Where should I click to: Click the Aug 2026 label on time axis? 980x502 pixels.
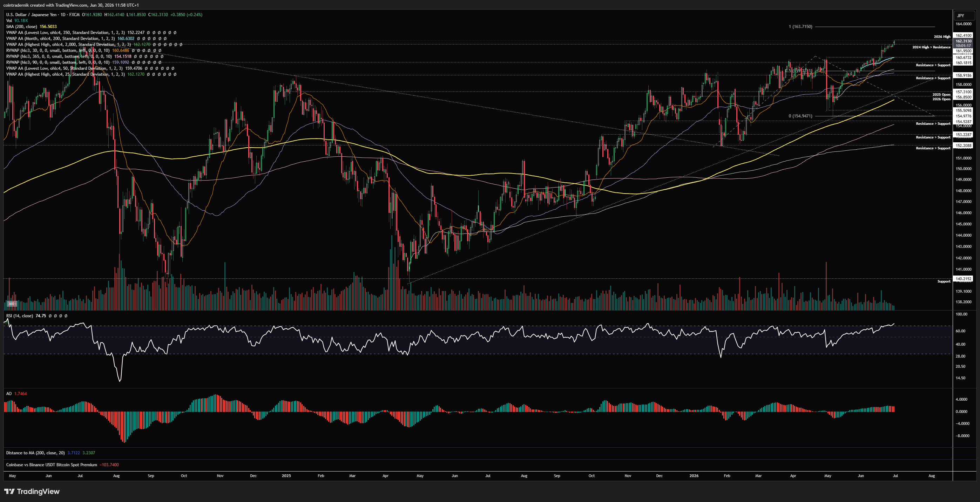click(931, 476)
